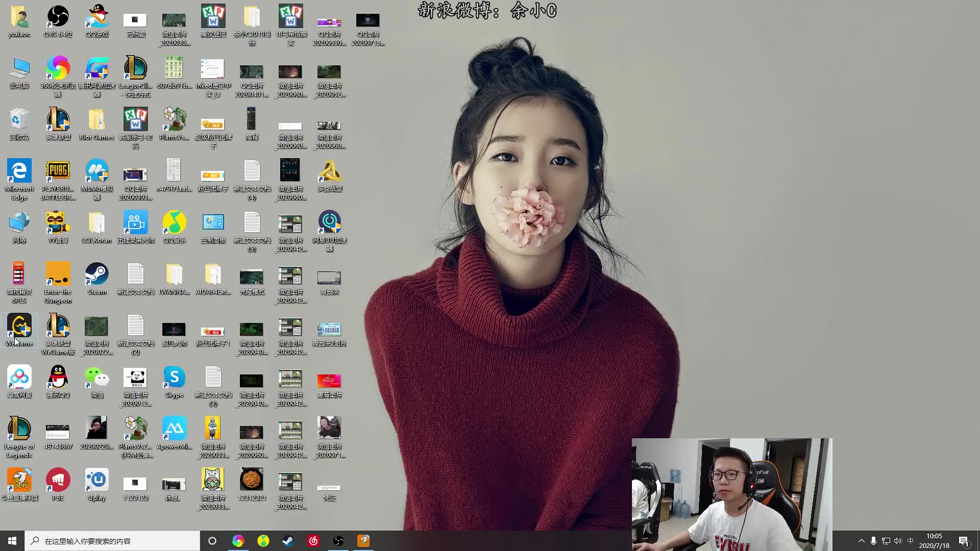980x551 pixels.
Task: Adjust volume via the speaker icon
Action: pos(897,541)
